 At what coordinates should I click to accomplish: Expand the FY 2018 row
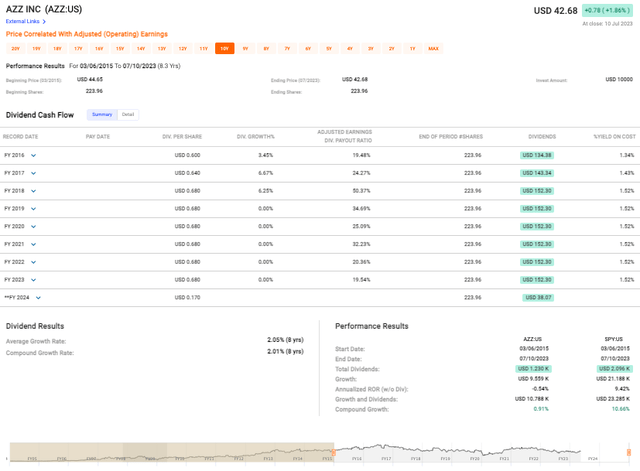point(33,191)
